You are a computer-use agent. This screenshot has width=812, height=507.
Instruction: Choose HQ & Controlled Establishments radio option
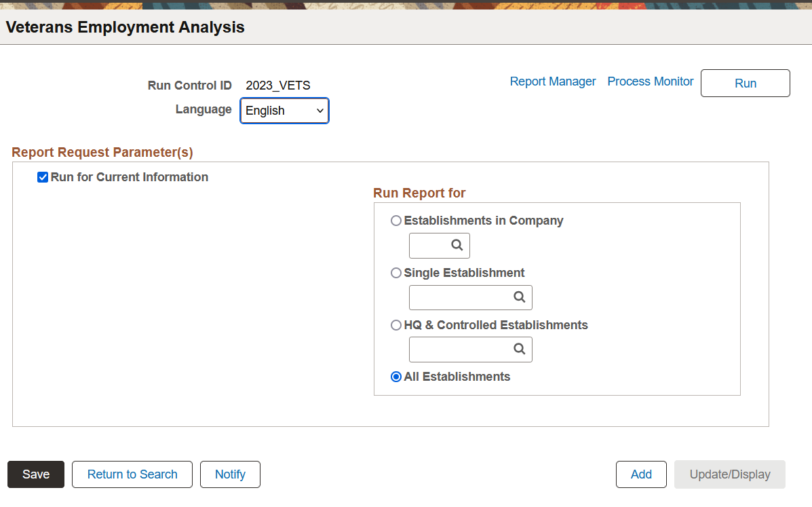point(396,325)
